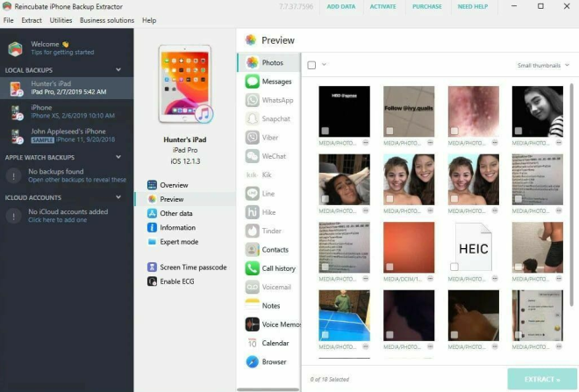The width and height of the screenshot is (579, 392).
Task: Collapse the ICLOUD ACCOUNTS section
Action: point(118,197)
